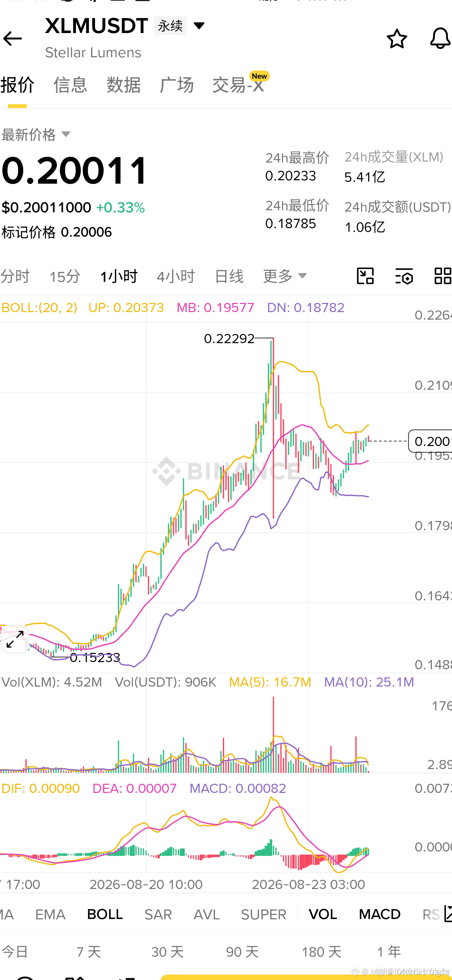
Task: Switch to the 广场 tab
Action: point(177,85)
